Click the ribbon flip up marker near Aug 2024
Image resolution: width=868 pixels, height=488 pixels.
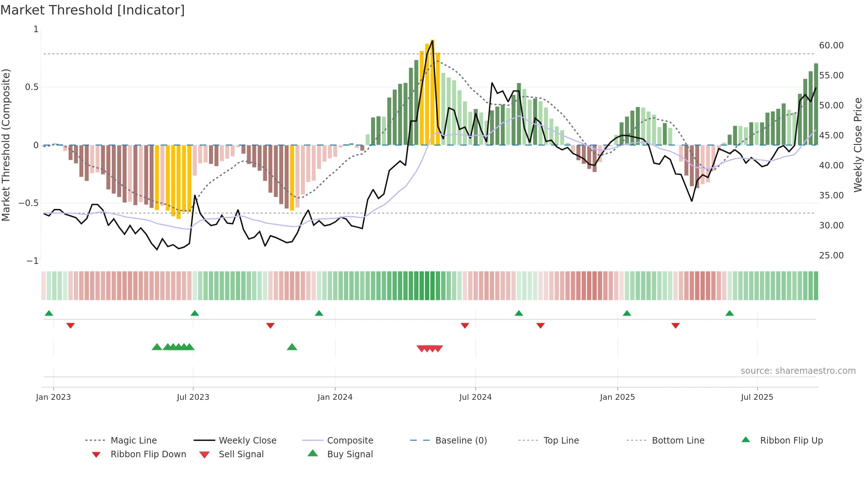click(519, 313)
